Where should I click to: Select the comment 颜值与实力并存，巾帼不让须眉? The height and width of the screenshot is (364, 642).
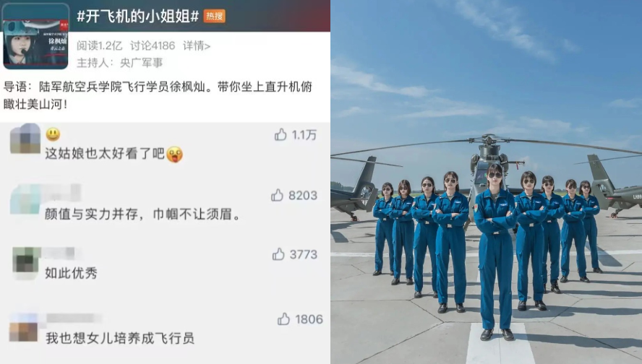pos(143,214)
